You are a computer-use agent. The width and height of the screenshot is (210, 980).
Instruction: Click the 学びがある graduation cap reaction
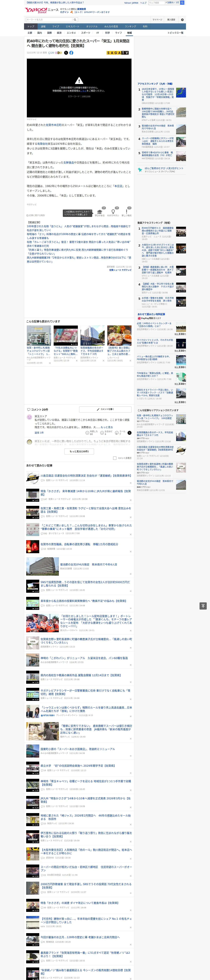pos(100,212)
